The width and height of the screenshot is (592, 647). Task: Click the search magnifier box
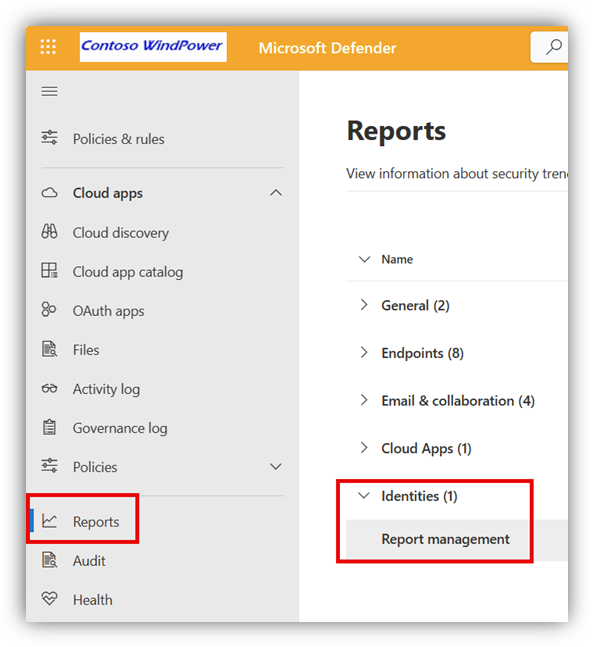click(550, 47)
